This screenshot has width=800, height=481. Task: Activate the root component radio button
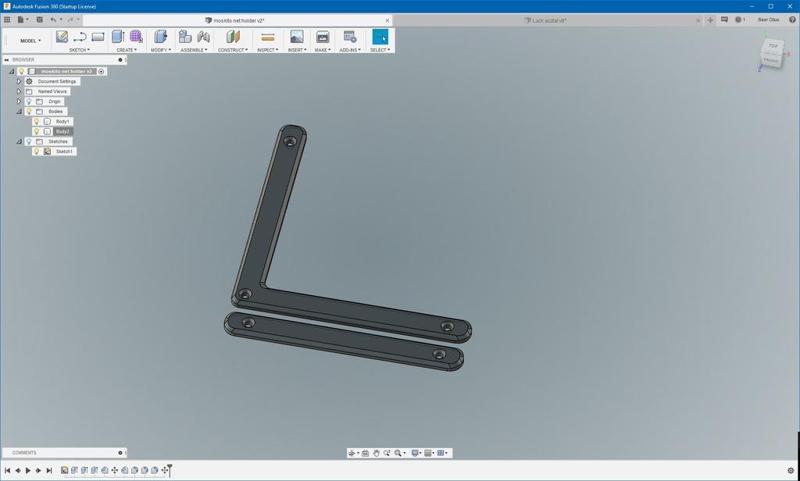pos(101,71)
